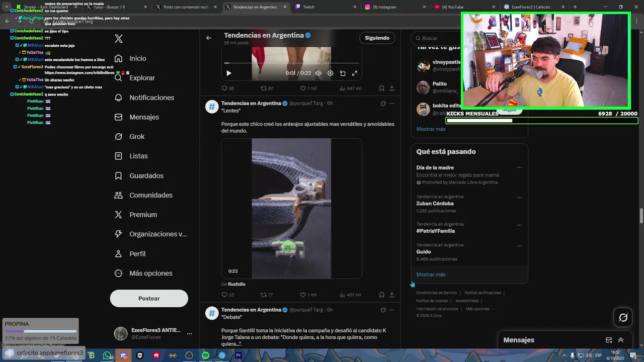
Task: Open account menu dots next to EzeeFlores3
Action: pyautogui.click(x=190, y=333)
